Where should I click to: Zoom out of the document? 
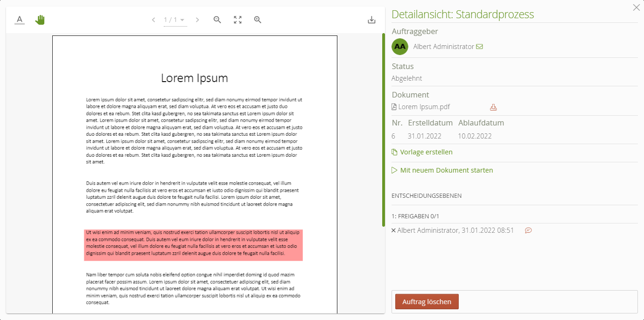(217, 20)
